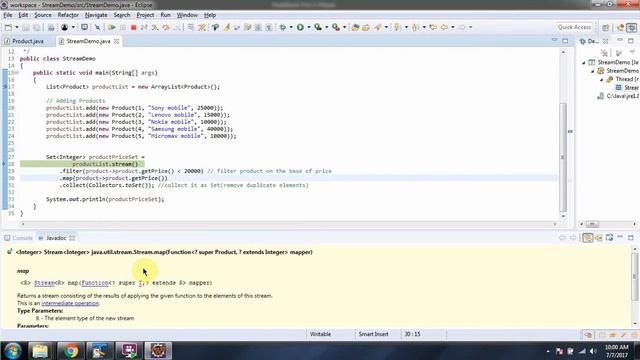The height and width of the screenshot is (360, 640).
Task: Click the volume icon in system tray
Action: click(x=593, y=351)
